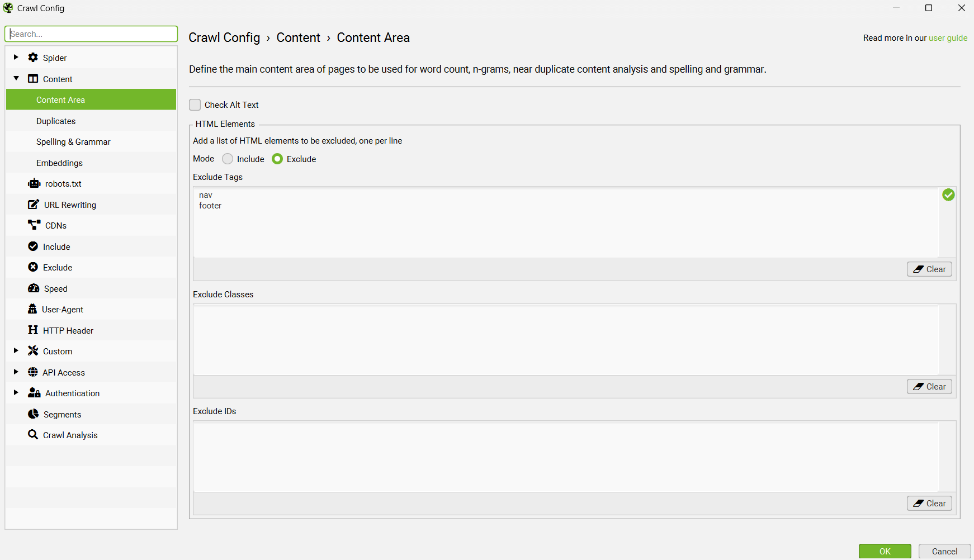Click the 'nav' entry in Exclude Tags

click(206, 195)
